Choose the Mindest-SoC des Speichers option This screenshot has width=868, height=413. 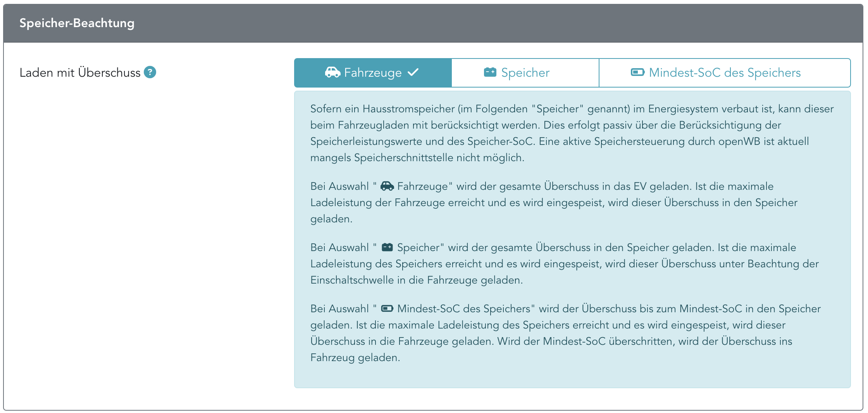click(x=725, y=73)
